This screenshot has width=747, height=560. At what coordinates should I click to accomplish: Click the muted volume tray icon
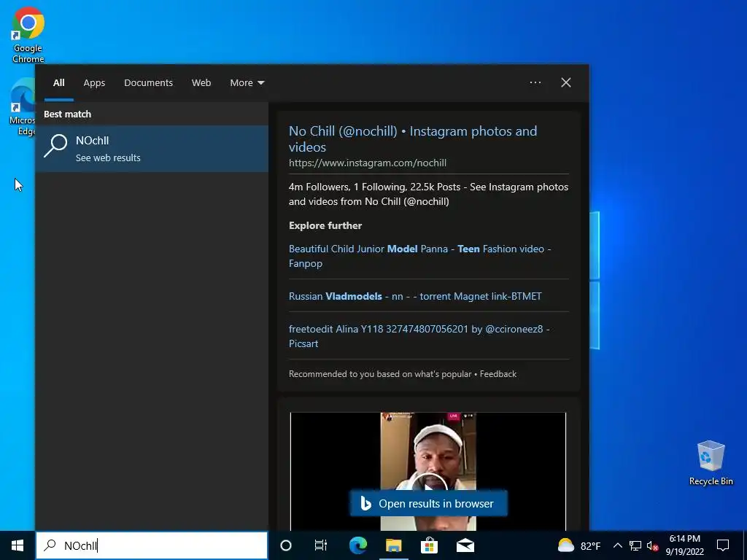[x=652, y=545]
